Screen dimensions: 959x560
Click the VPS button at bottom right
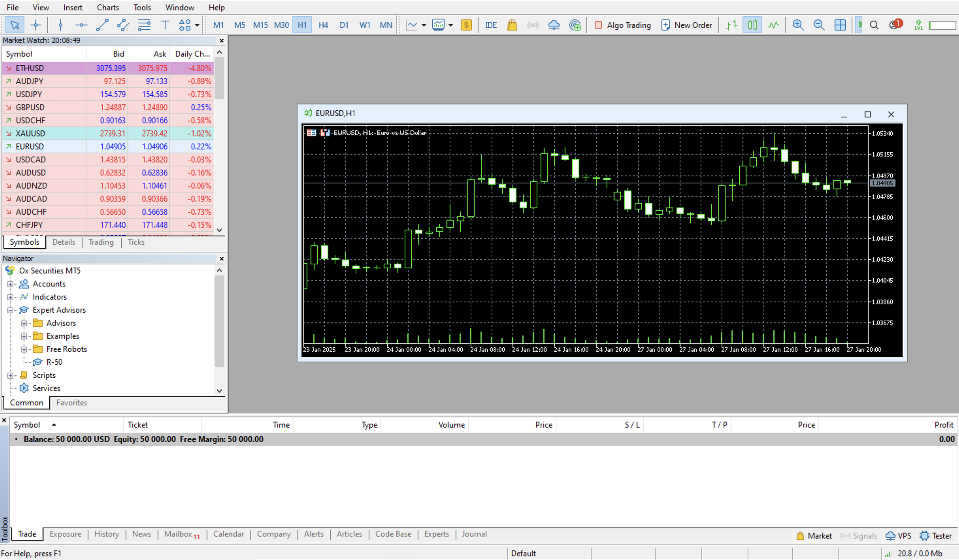point(898,535)
